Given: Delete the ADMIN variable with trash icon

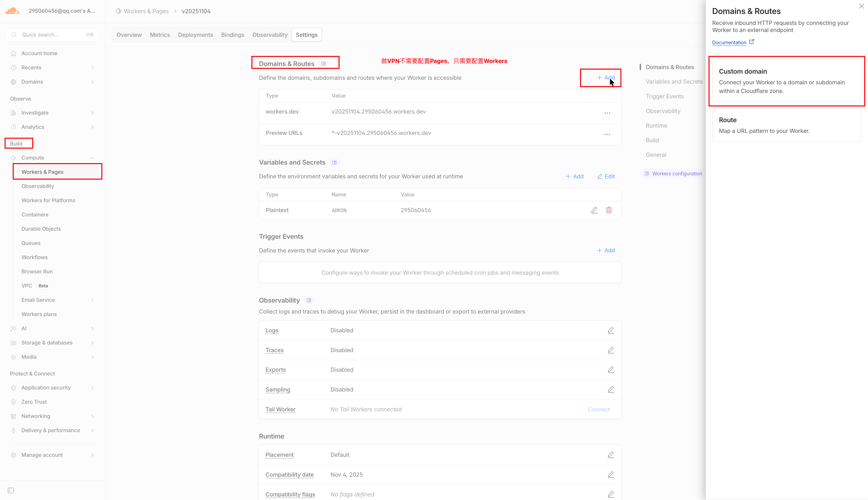Looking at the screenshot, I should (609, 210).
